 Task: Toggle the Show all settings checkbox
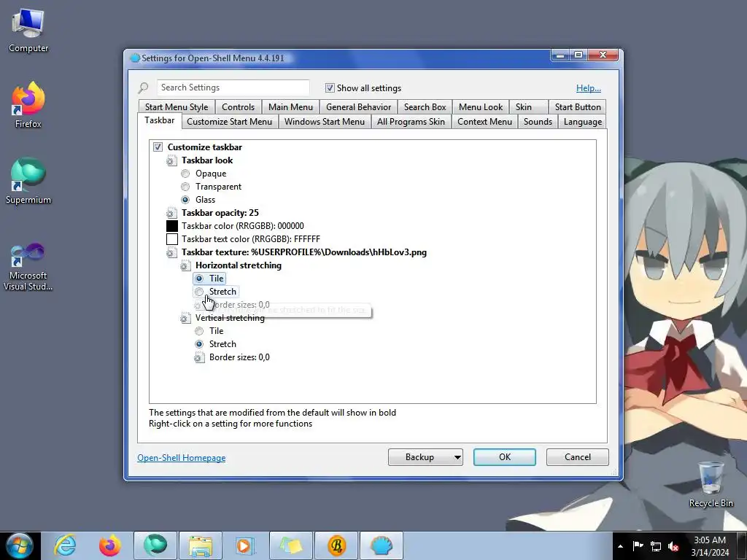click(330, 88)
